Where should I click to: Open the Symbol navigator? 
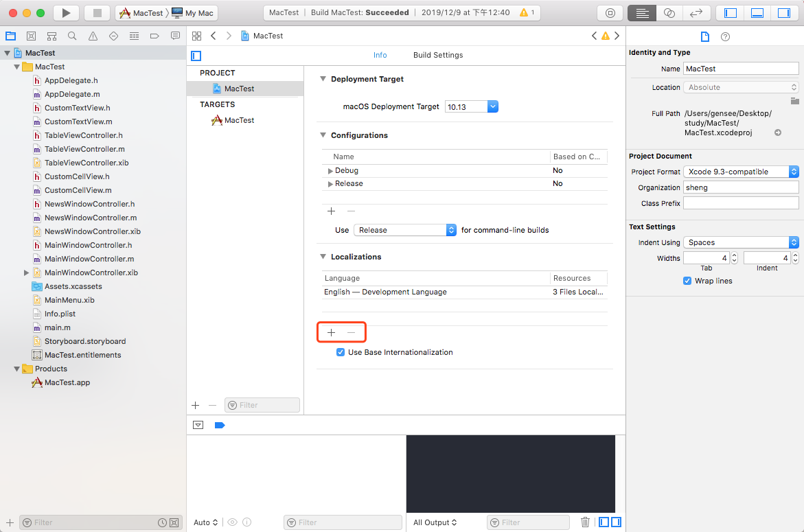(x=51, y=36)
